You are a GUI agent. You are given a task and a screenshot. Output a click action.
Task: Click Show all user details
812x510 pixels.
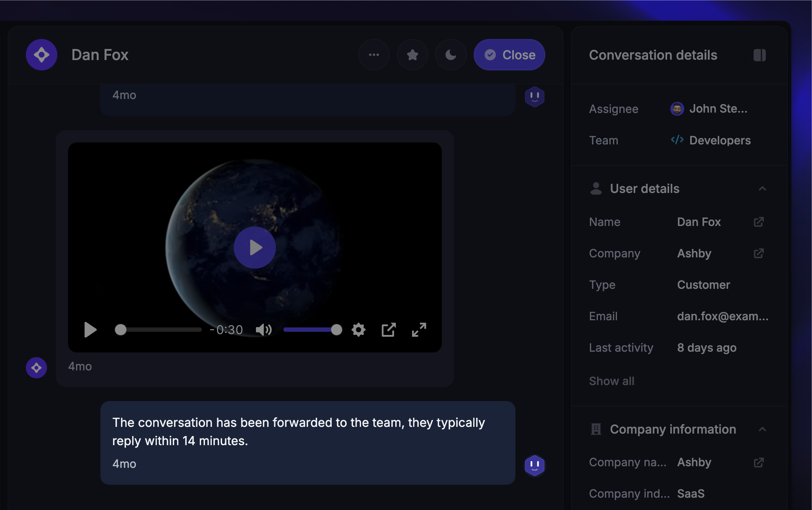coord(611,381)
